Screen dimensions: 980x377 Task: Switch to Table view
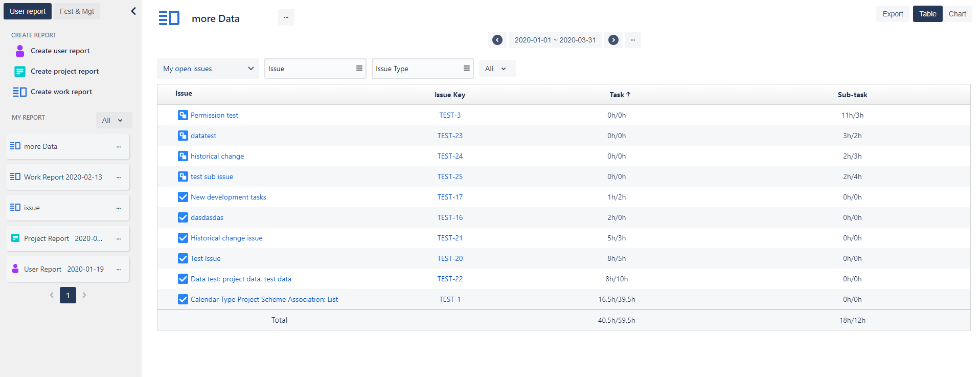click(927, 14)
